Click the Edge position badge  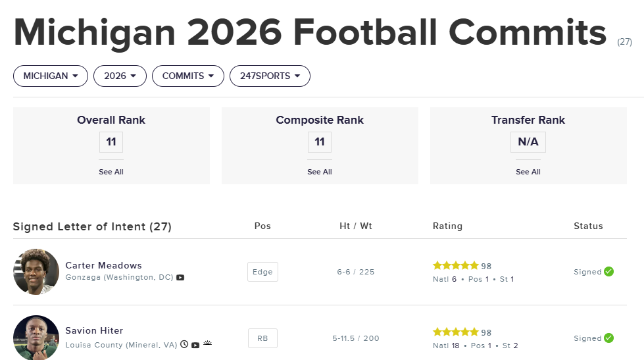coord(262,272)
